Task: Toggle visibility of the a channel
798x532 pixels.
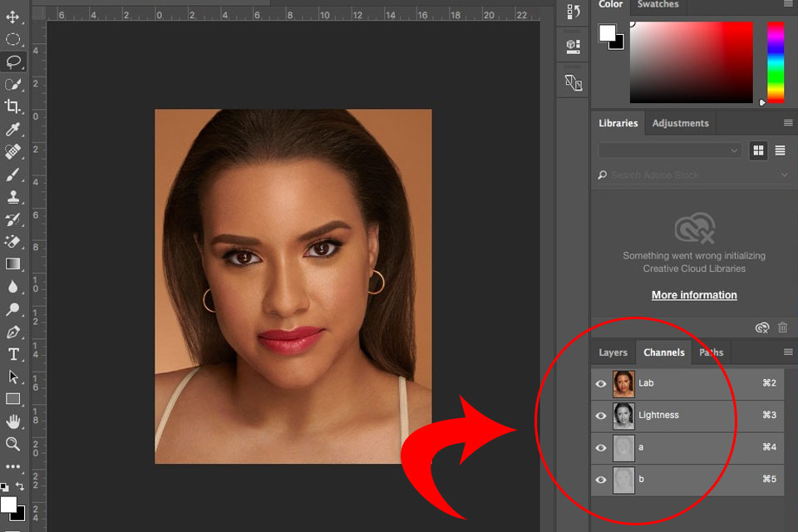Action: tap(601, 447)
